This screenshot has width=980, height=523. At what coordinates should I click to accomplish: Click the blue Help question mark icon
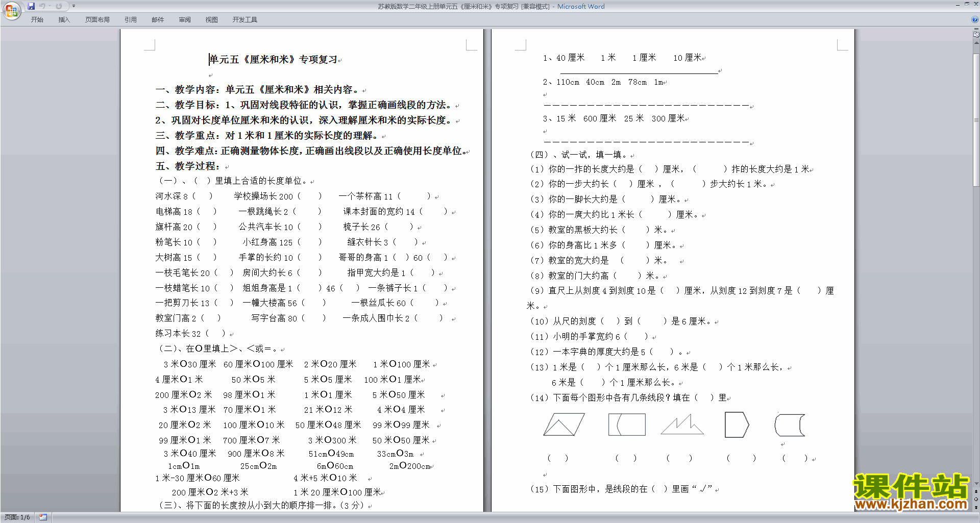975,19
